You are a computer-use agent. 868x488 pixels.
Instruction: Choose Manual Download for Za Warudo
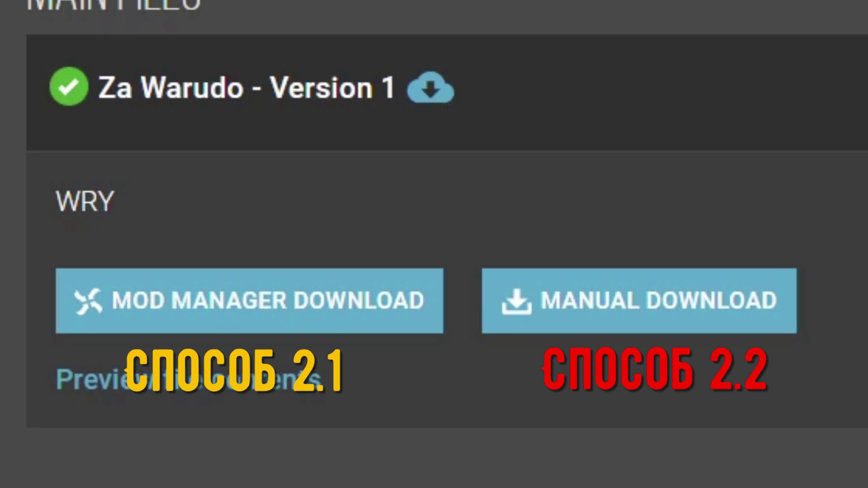click(639, 301)
